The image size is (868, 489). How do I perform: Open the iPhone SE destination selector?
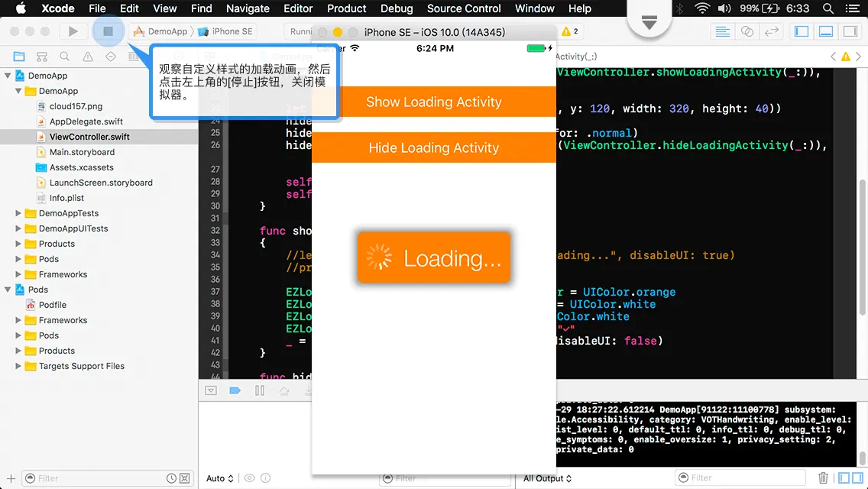click(x=226, y=31)
